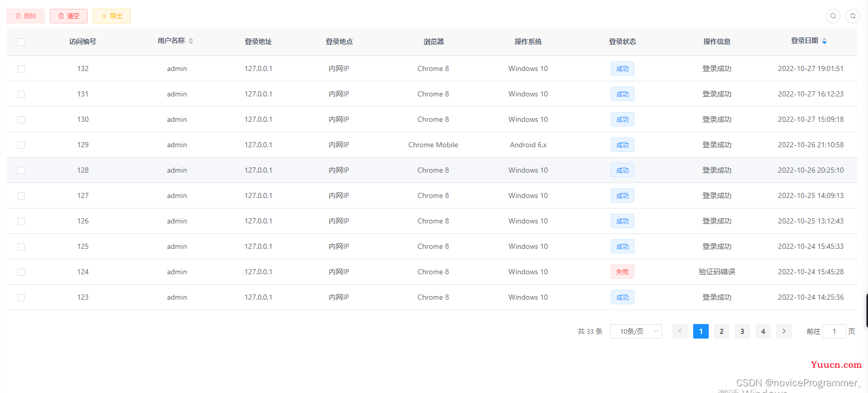Click the 操作系统 column header
The image size is (868, 393).
[528, 41]
